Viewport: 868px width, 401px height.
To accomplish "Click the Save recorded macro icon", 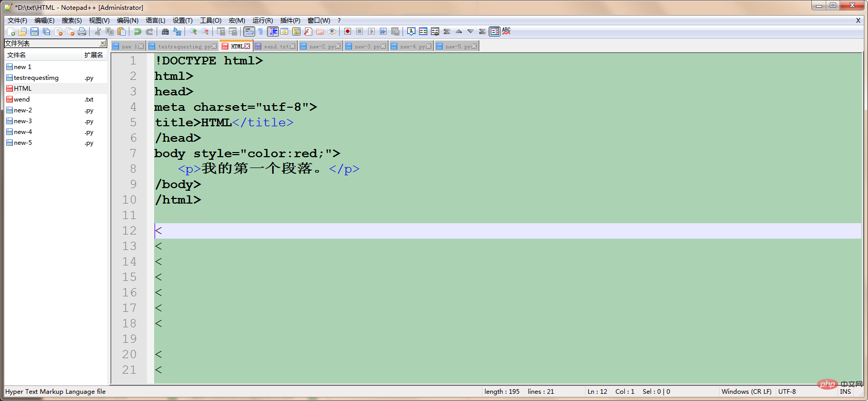I will pyautogui.click(x=395, y=31).
